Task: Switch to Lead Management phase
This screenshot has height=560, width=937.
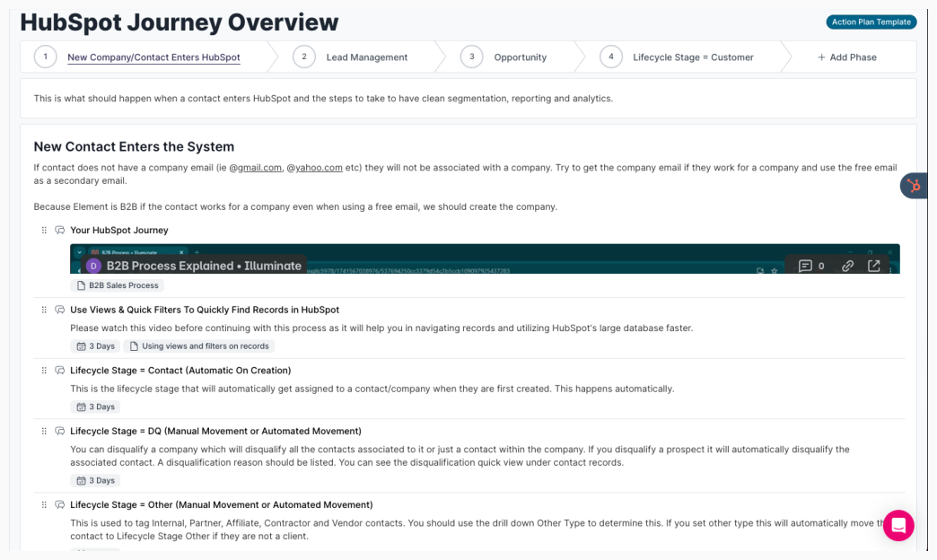Action: tap(367, 57)
